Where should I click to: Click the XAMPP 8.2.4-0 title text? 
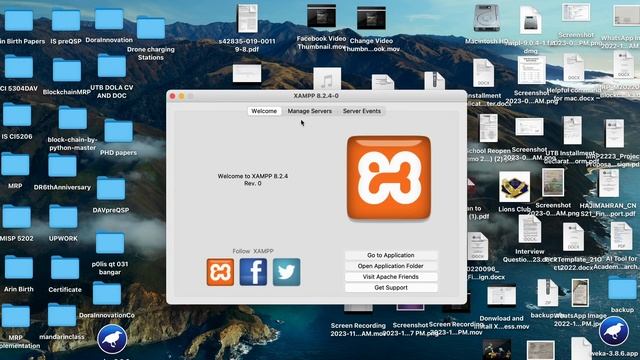click(316, 96)
